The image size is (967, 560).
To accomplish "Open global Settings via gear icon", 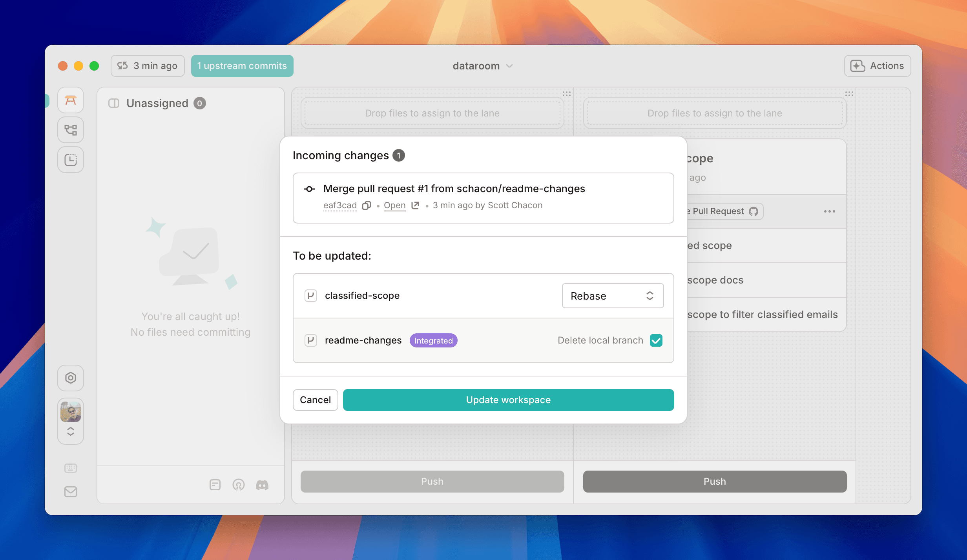I will [x=71, y=378].
